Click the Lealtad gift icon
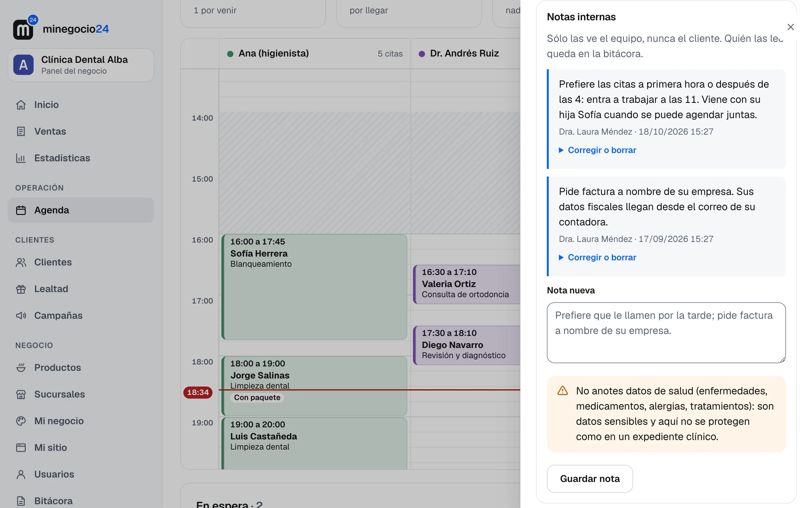This screenshot has width=812, height=508. click(21, 289)
